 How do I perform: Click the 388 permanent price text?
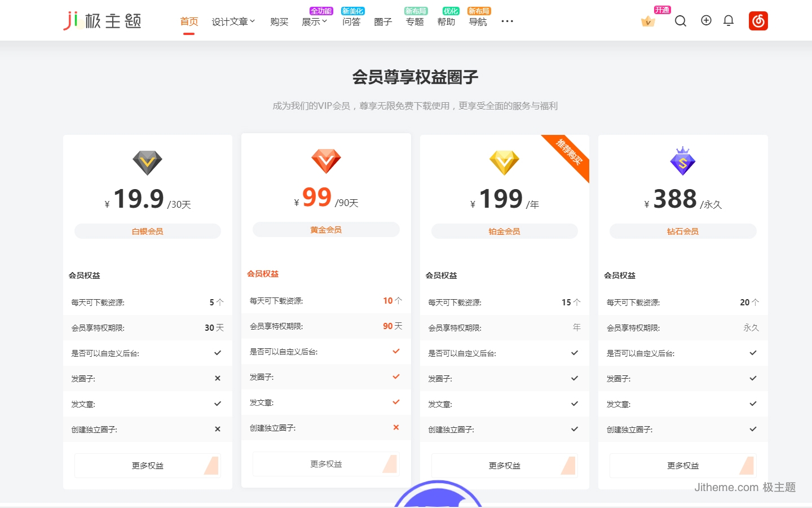coord(675,199)
